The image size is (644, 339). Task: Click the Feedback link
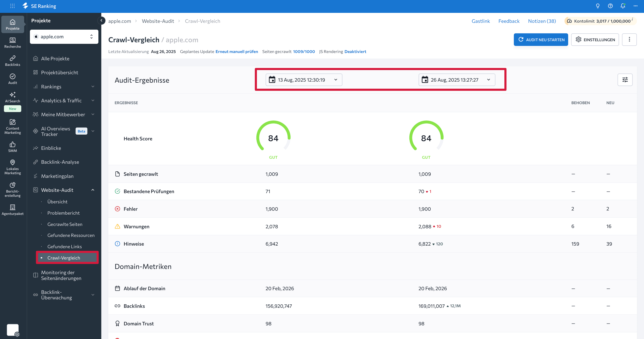[x=509, y=21]
